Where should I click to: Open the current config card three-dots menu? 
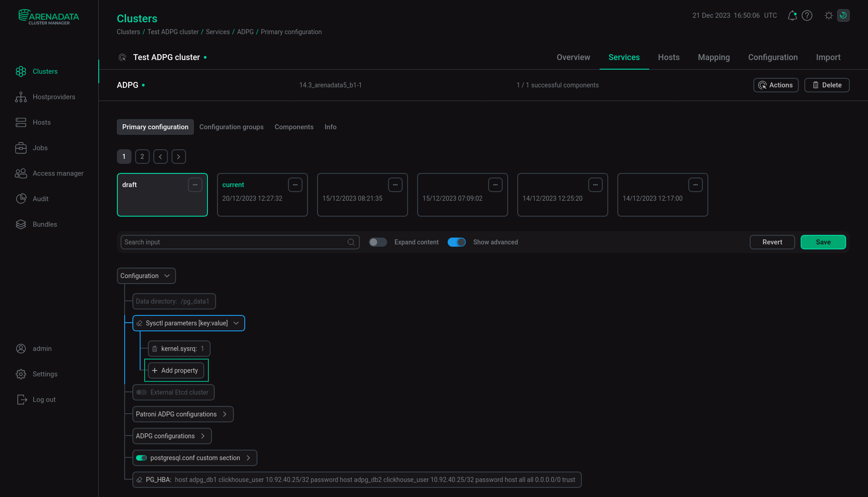295,185
